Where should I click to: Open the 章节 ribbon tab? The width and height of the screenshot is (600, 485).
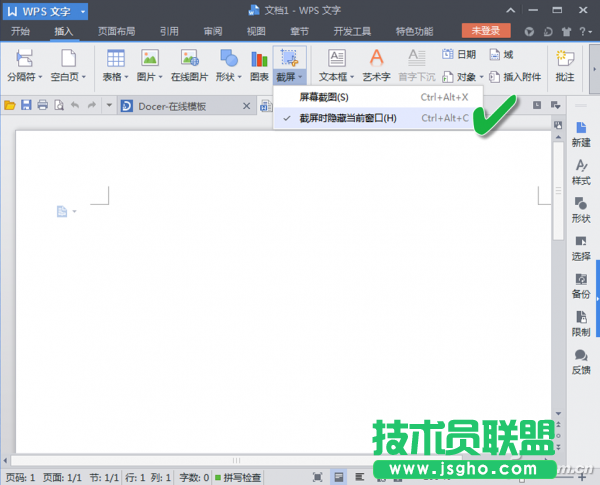click(299, 31)
